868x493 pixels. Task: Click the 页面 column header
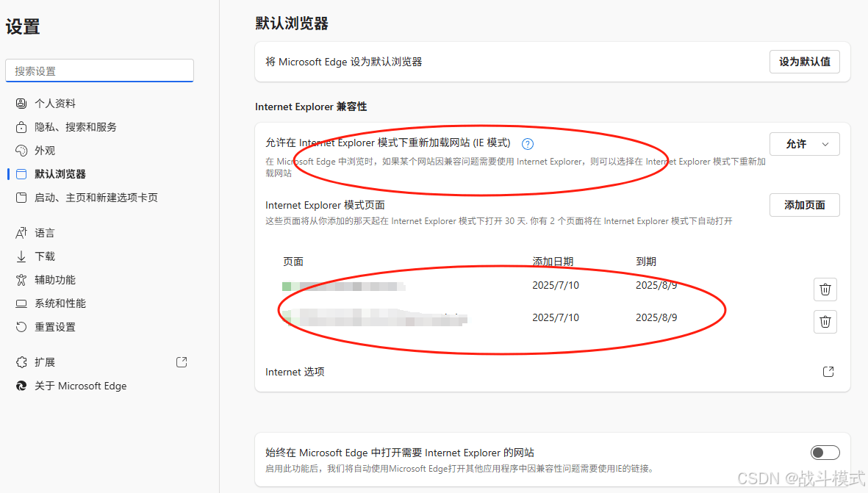tap(293, 262)
